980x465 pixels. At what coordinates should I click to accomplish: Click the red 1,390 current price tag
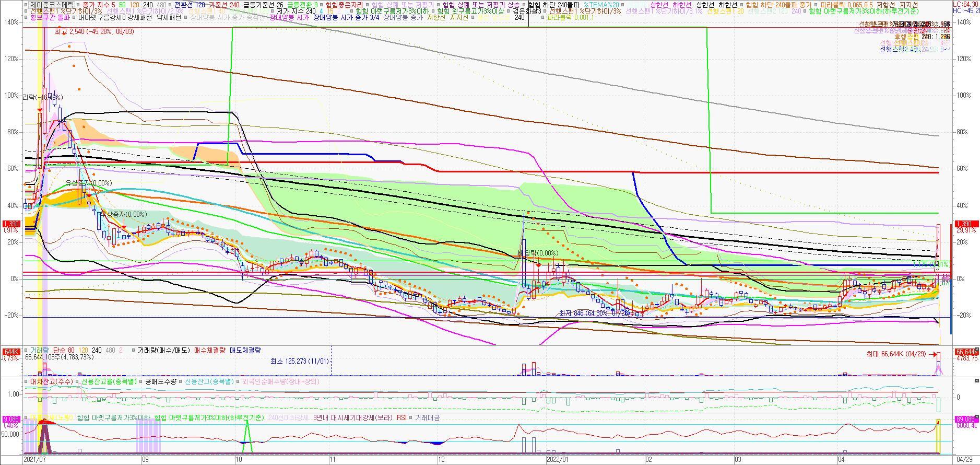[964, 224]
